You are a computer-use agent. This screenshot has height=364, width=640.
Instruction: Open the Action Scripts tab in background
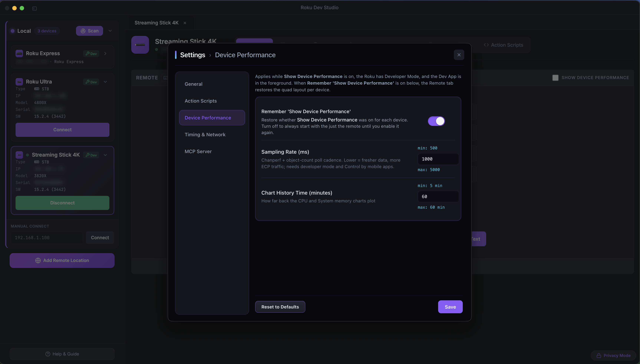click(x=504, y=45)
